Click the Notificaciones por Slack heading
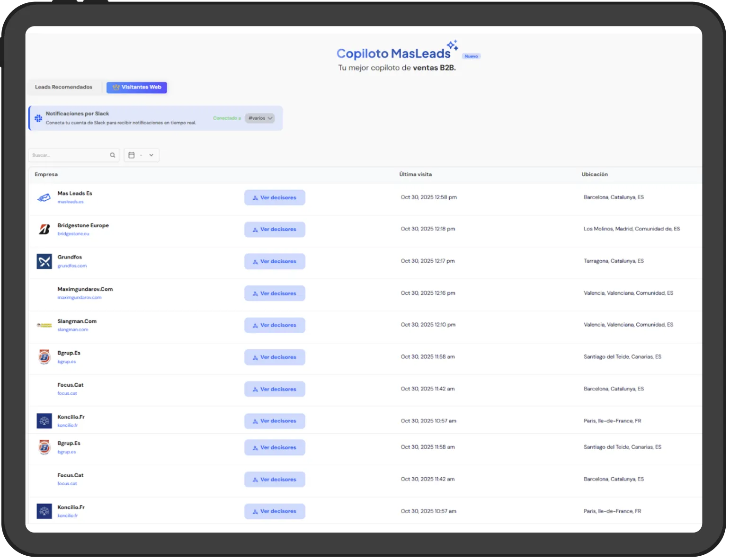Image resolution: width=730 pixels, height=560 pixels. (77, 114)
